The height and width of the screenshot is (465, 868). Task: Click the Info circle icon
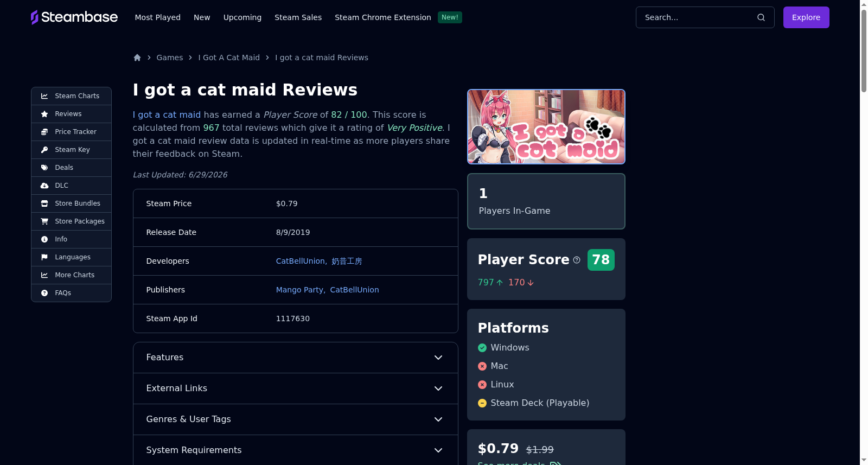point(44,239)
